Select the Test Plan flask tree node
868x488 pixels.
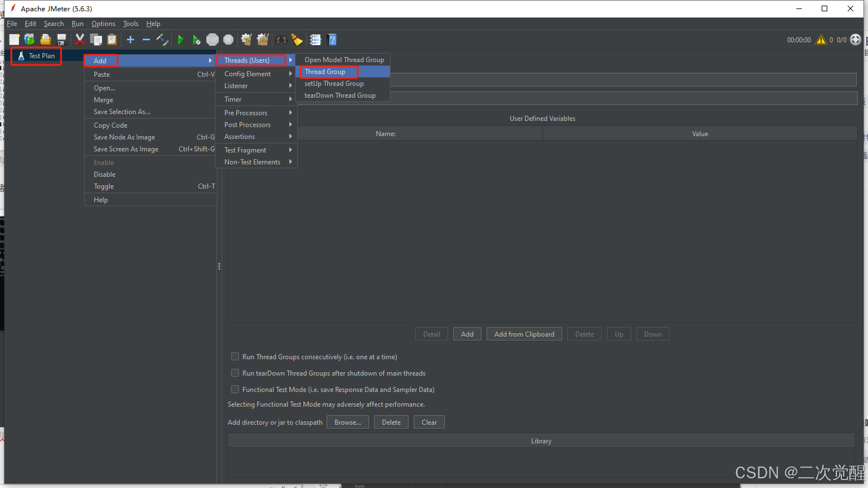click(x=36, y=56)
